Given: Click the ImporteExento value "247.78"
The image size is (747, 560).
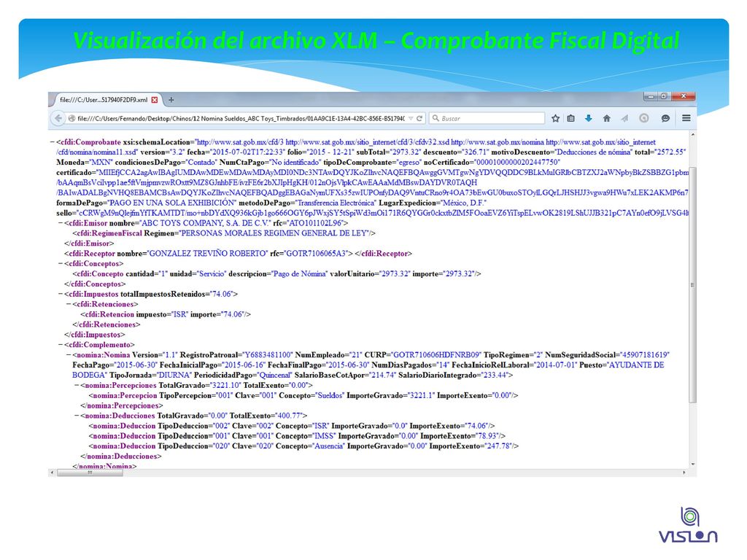Looking at the screenshot, I should point(498,446).
